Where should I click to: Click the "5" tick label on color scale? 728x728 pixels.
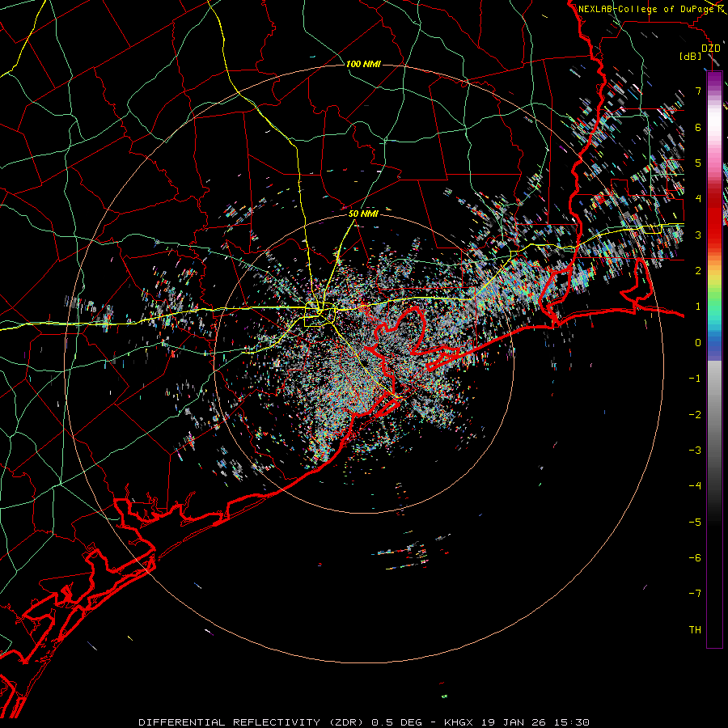(x=698, y=163)
